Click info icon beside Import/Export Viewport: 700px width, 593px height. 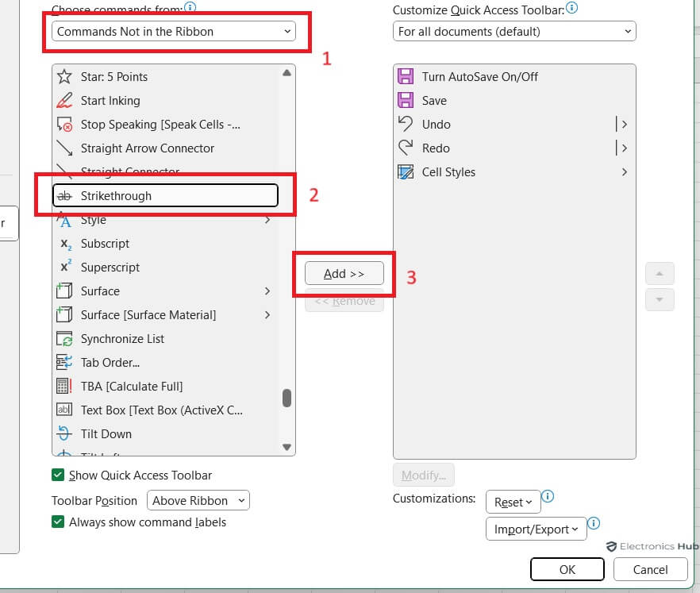(594, 523)
